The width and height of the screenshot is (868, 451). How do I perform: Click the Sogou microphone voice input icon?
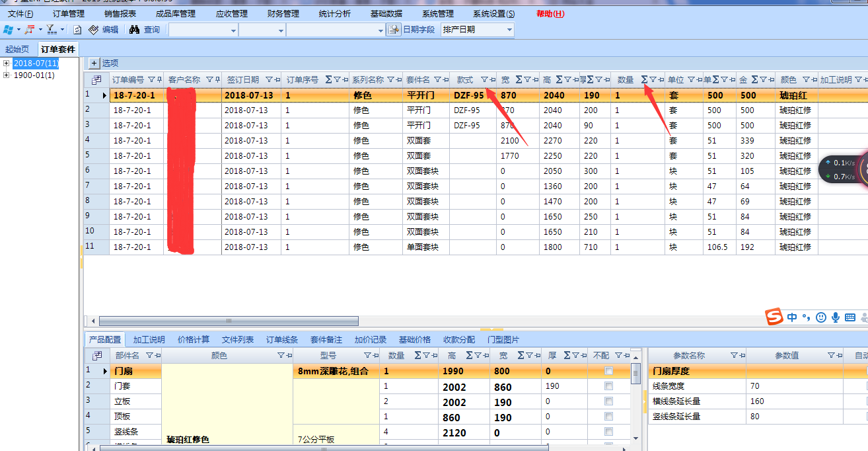pyautogui.click(x=835, y=317)
